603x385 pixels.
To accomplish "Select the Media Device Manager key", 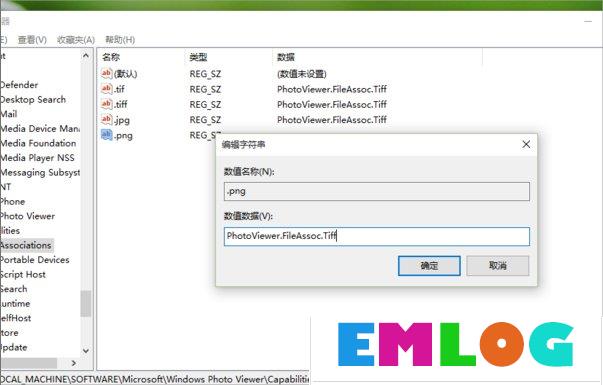I will (40, 129).
